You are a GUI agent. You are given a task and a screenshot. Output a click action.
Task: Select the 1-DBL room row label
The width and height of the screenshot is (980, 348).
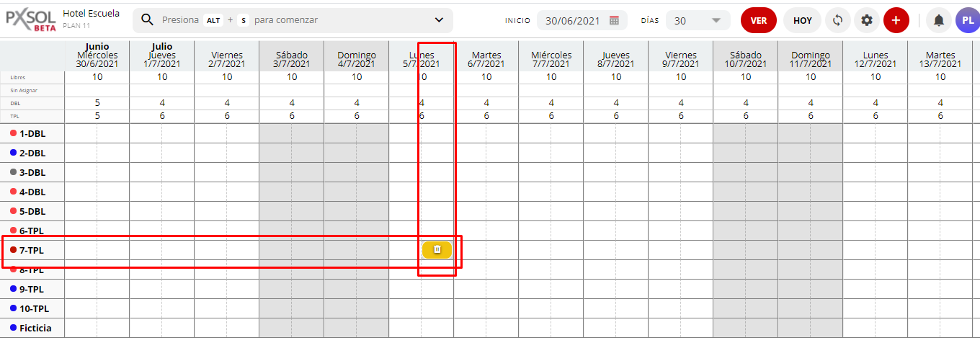click(x=32, y=133)
